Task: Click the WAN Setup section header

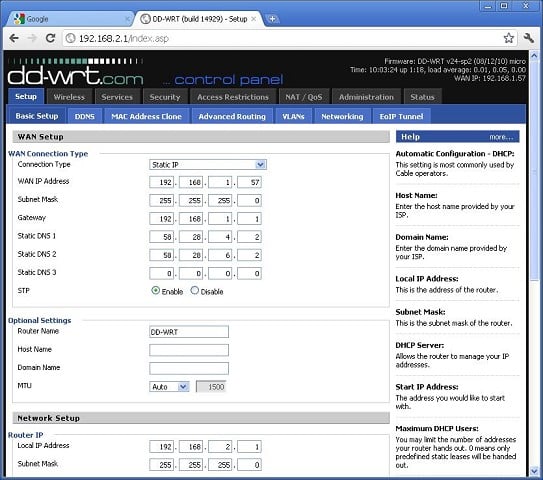Action: coord(201,137)
